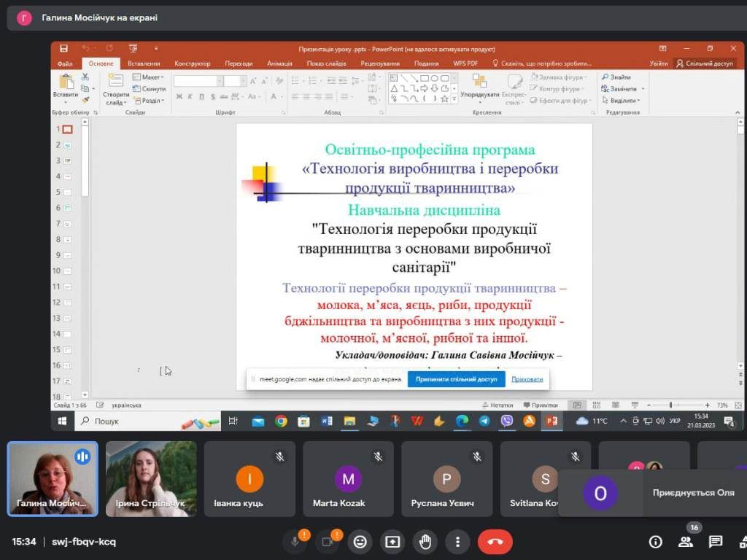
Task: Raise hand in Google Meet
Action: 425,542
